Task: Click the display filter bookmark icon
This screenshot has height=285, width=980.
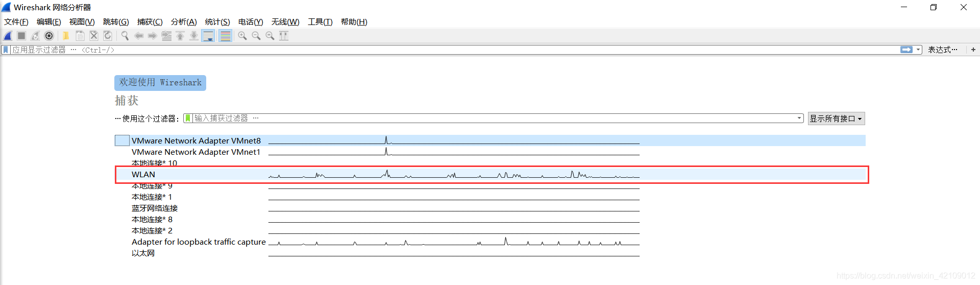Action: click(x=6, y=50)
